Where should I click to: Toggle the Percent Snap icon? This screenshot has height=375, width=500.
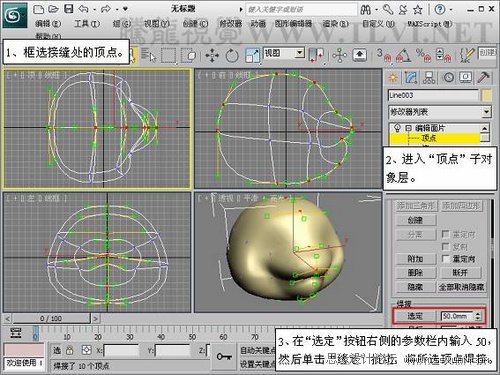(x=423, y=55)
